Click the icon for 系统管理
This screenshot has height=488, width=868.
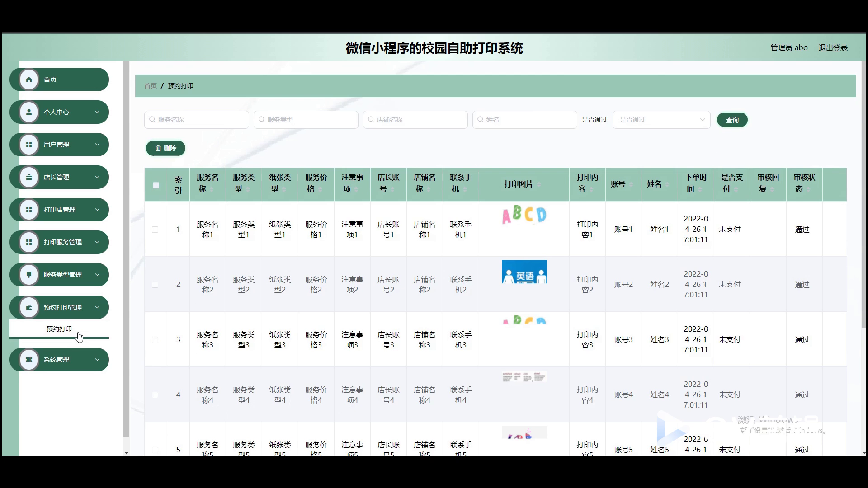pos(29,360)
